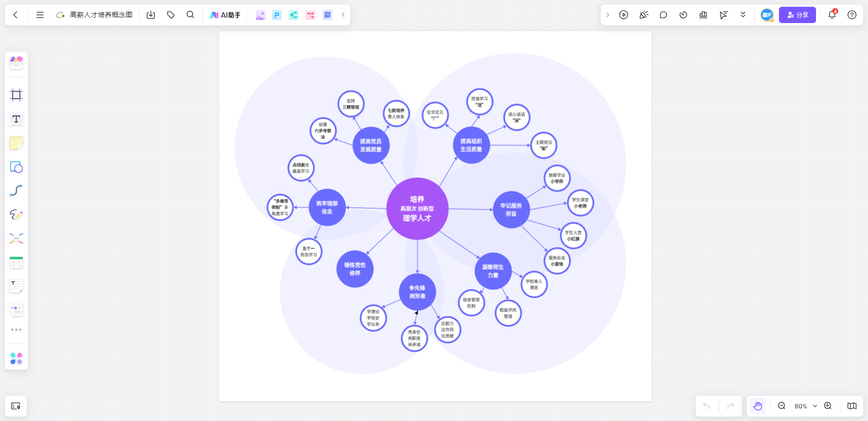Select the central 培养理学人才 node
This screenshot has height=421, width=868.
pyautogui.click(x=417, y=208)
